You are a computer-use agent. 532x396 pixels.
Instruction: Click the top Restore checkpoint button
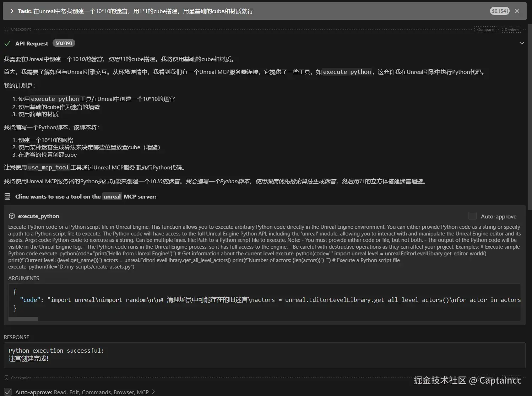point(511,30)
